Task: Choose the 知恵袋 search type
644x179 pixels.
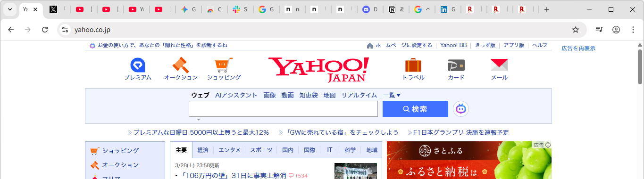Action: [x=309, y=95]
